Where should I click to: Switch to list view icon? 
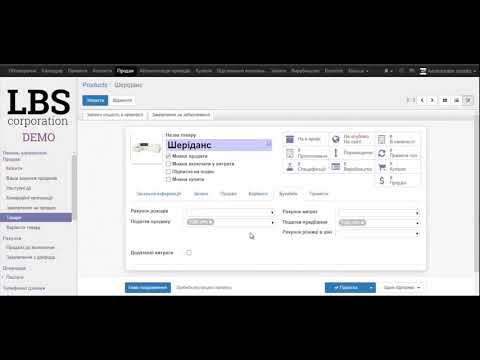[457, 100]
